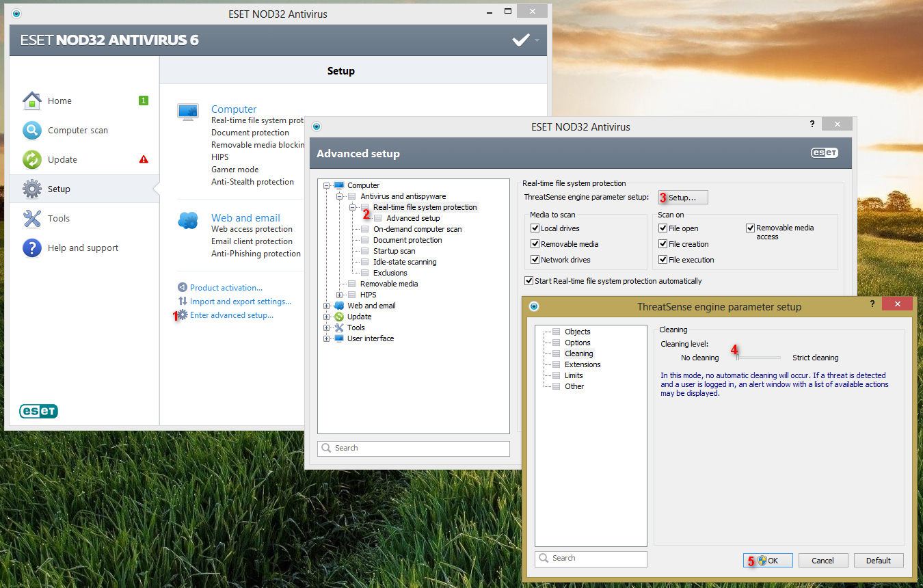The width and height of the screenshot is (923, 588).
Task: Disable the File execution checkbox
Action: (663, 260)
